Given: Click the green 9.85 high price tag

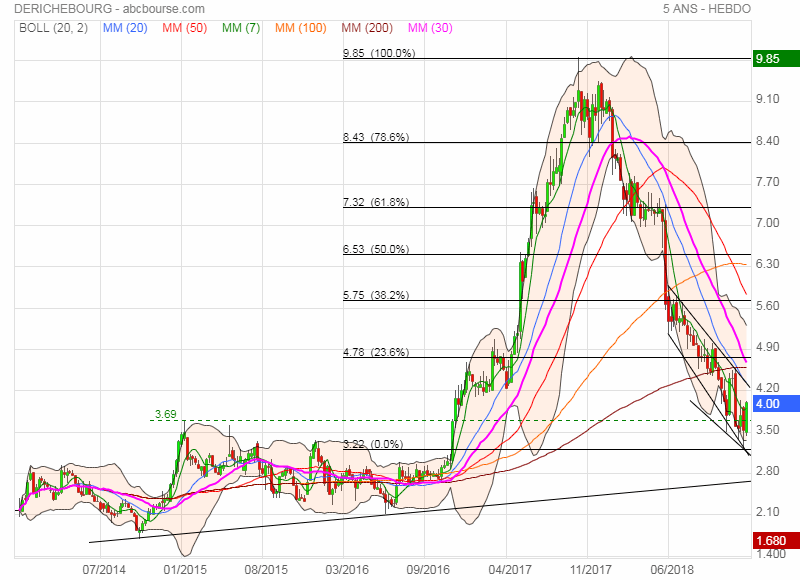Looking at the screenshot, I should (776, 59).
